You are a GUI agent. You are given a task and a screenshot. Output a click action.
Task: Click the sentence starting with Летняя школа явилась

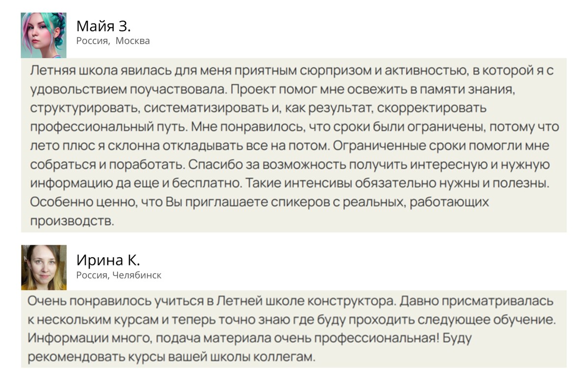[x=292, y=80]
